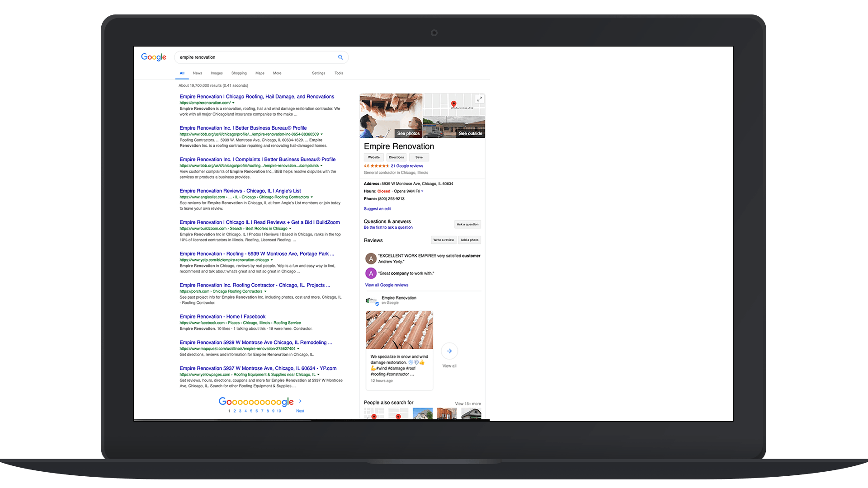Click the See photos thumbnail
Viewport: 868px width, 488px height.
391,116
